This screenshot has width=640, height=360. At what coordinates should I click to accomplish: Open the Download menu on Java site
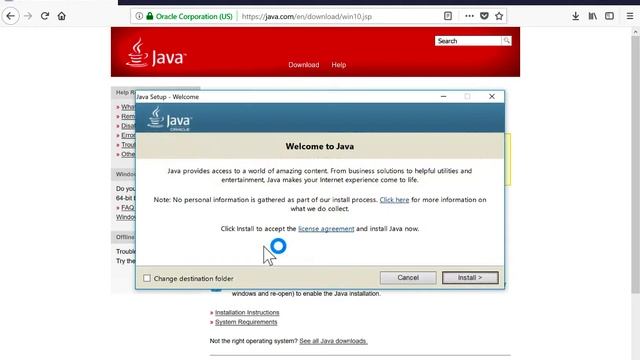click(304, 65)
